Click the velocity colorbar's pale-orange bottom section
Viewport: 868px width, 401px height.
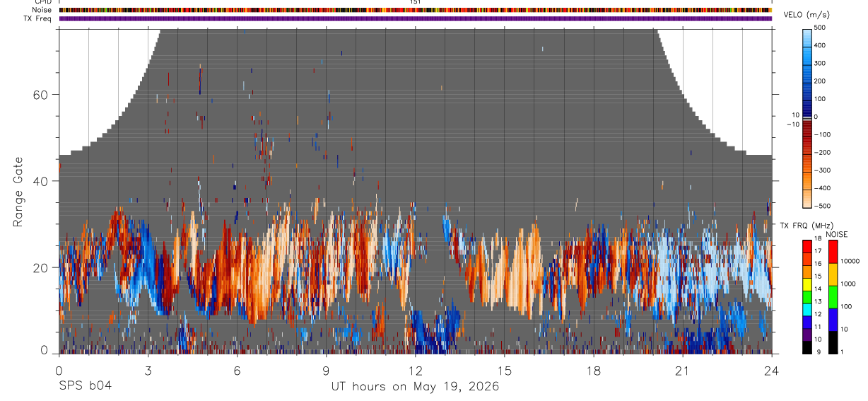pyautogui.click(x=807, y=198)
